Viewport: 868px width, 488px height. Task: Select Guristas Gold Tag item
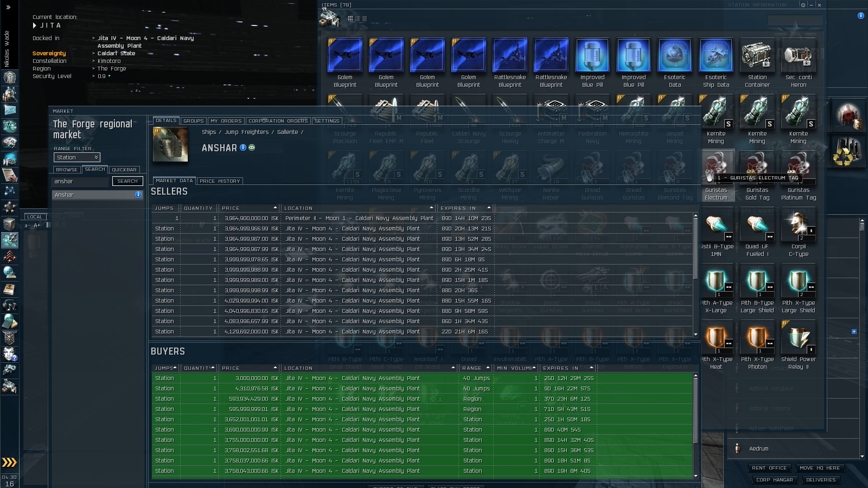pyautogui.click(x=757, y=176)
